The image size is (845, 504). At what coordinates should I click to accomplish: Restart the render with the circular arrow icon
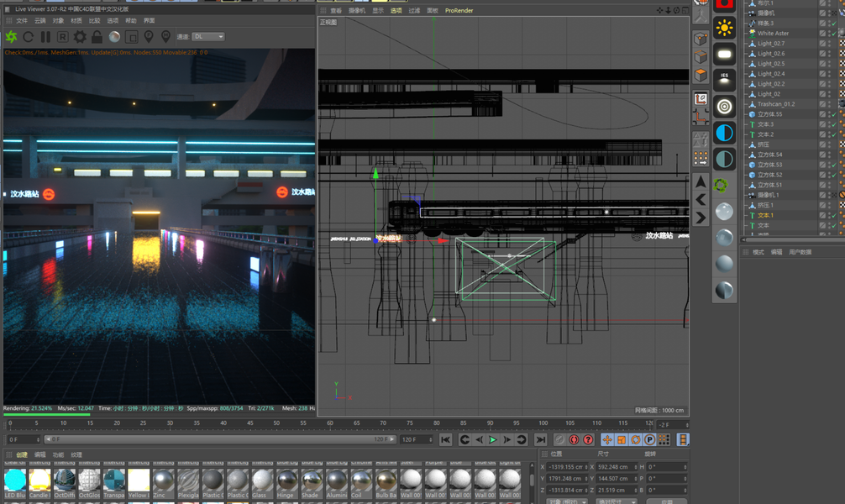[29, 37]
